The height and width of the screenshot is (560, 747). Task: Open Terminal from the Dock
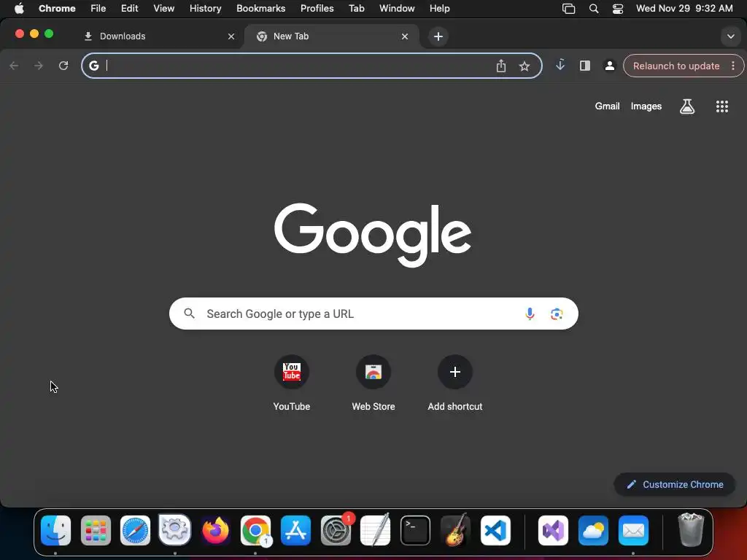click(415, 530)
